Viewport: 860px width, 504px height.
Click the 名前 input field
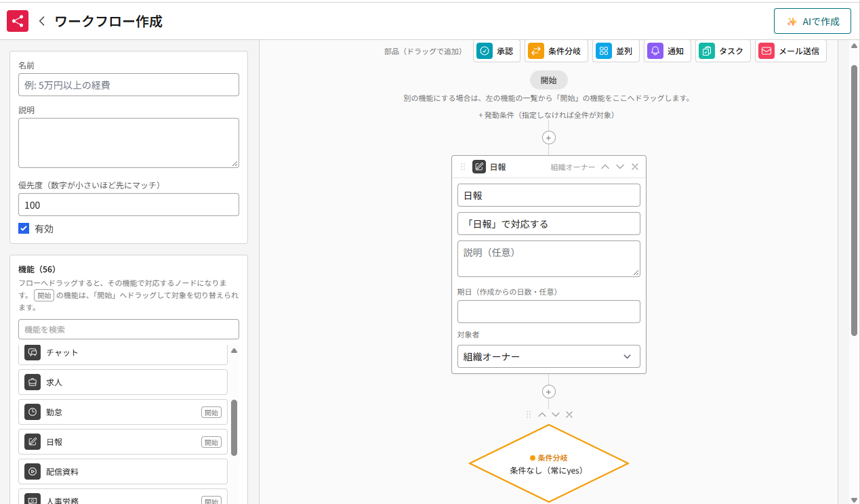tap(129, 85)
